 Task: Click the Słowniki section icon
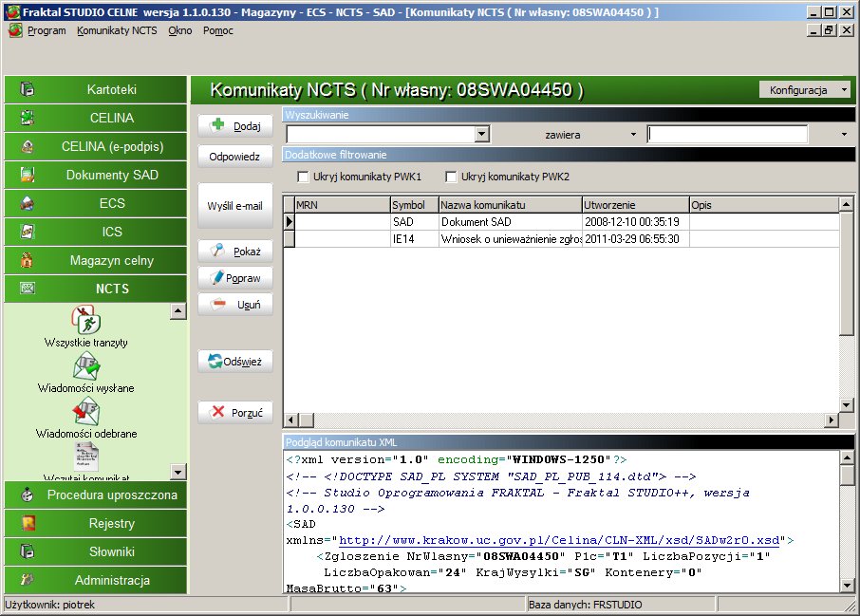point(27,551)
